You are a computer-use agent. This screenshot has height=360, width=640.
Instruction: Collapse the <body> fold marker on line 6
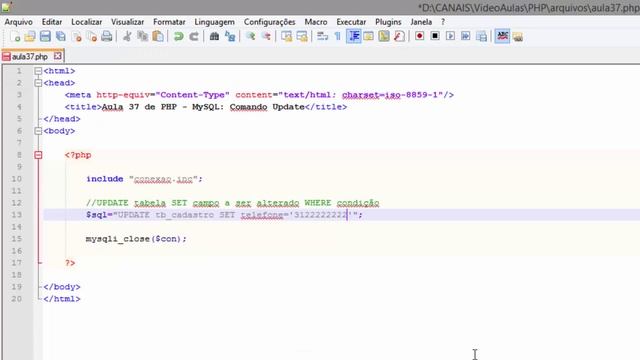pyautogui.click(x=38, y=131)
